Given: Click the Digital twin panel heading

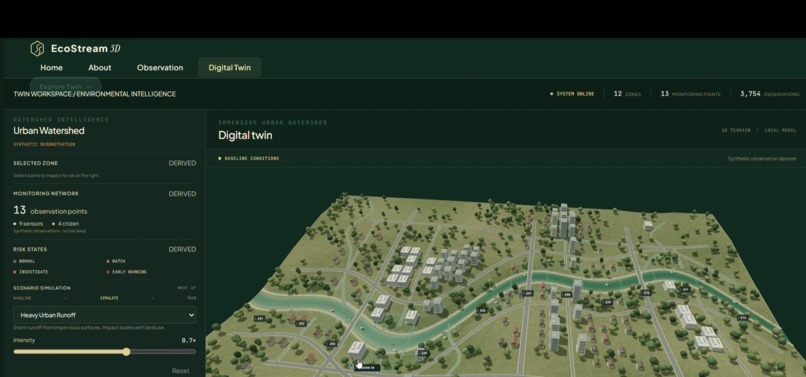Looking at the screenshot, I should (245, 136).
